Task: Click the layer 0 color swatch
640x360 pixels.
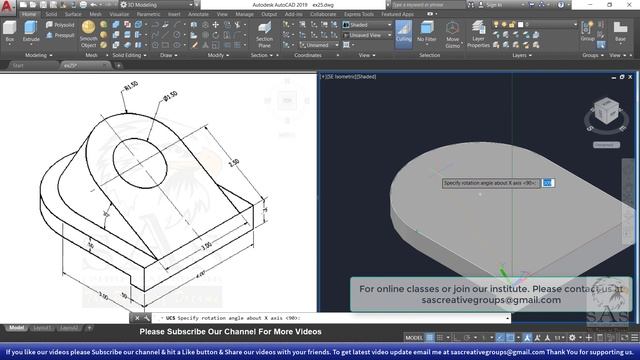Action: 520,25
